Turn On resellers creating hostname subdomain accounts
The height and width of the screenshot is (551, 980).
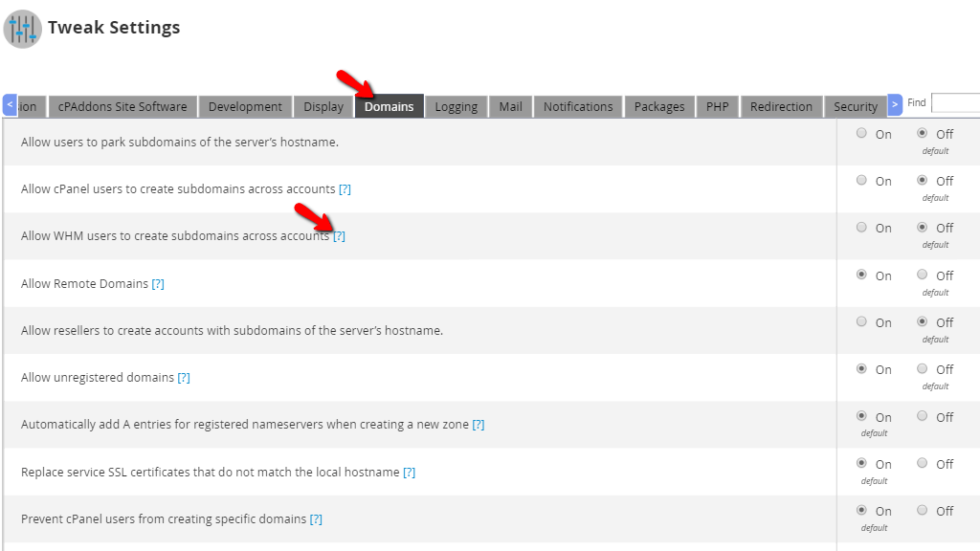[x=861, y=321]
